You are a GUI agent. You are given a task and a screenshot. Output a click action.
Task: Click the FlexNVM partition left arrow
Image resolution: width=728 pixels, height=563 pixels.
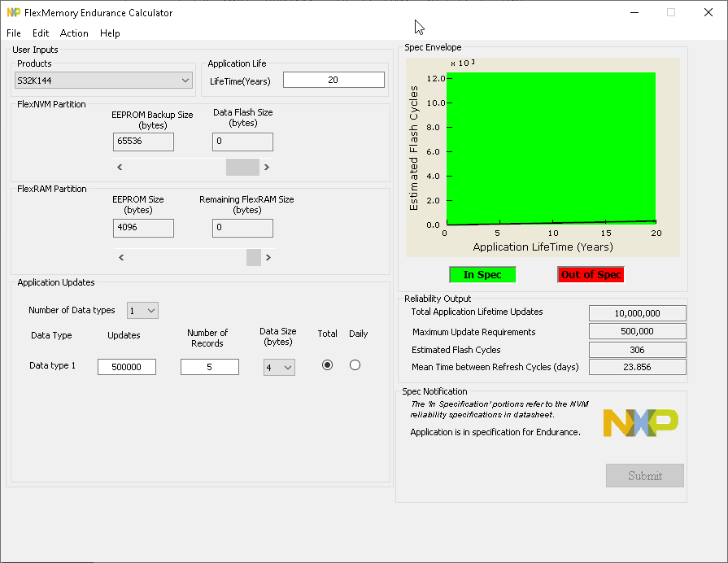[119, 166]
